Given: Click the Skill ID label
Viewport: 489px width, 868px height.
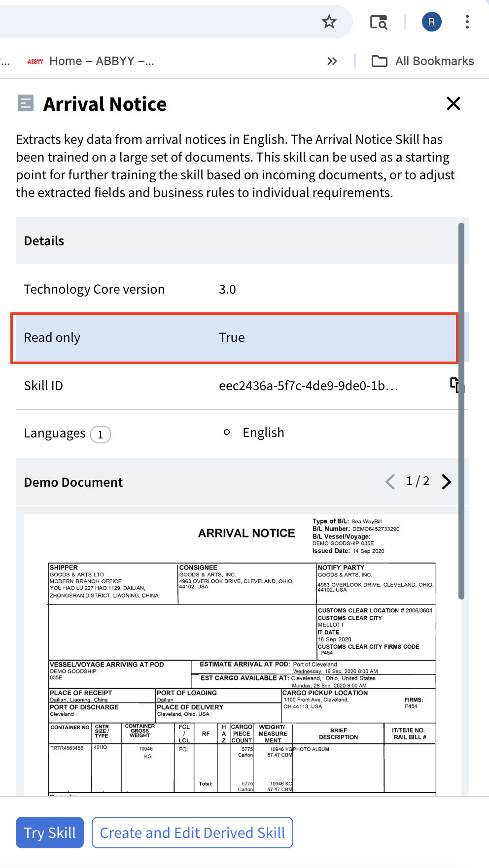Looking at the screenshot, I should [x=43, y=386].
